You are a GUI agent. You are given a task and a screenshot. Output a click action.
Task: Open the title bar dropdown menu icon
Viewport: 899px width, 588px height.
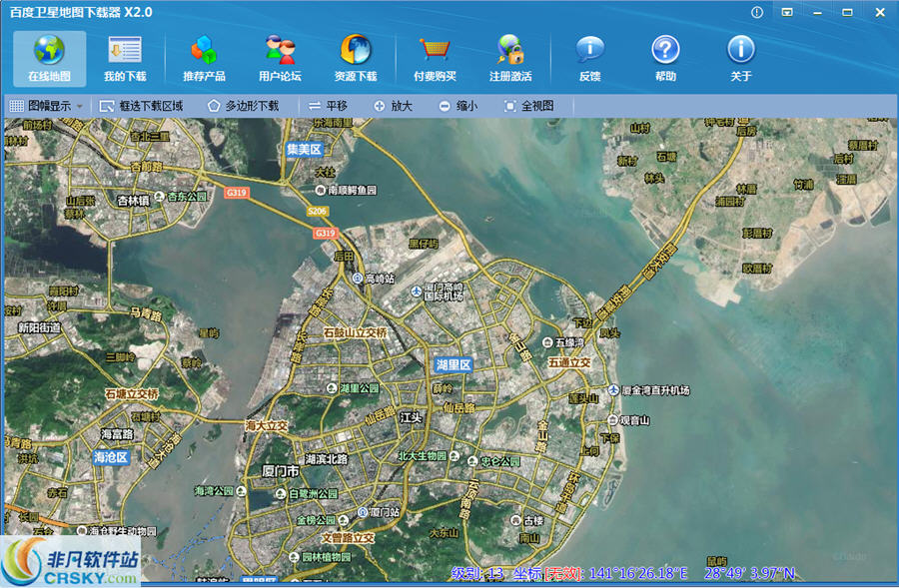[x=787, y=12]
